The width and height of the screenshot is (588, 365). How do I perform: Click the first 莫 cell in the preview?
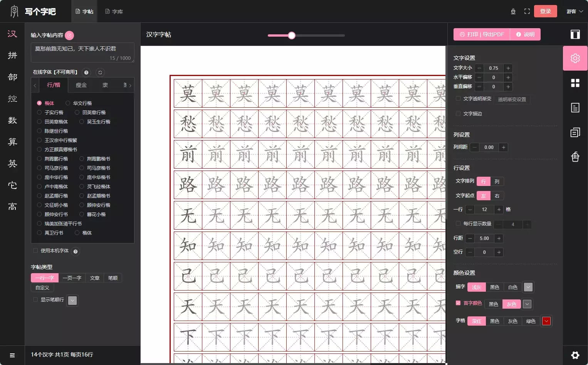[x=188, y=93]
